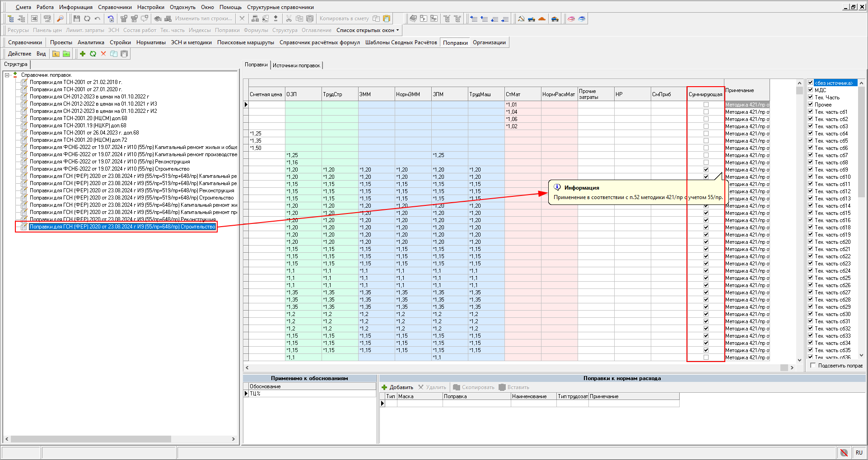Uncheck the Тех. Часть source checkbox
Image resolution: width=868 pixels, height=460 pixels.
coord(811,98)
